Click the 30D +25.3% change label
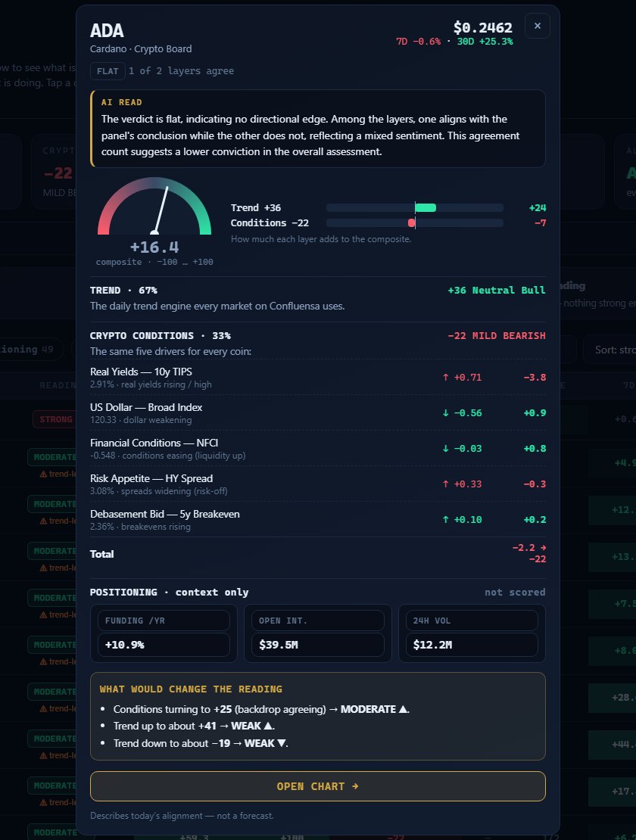This screenshot has height=840, width=636. (485, 42)
